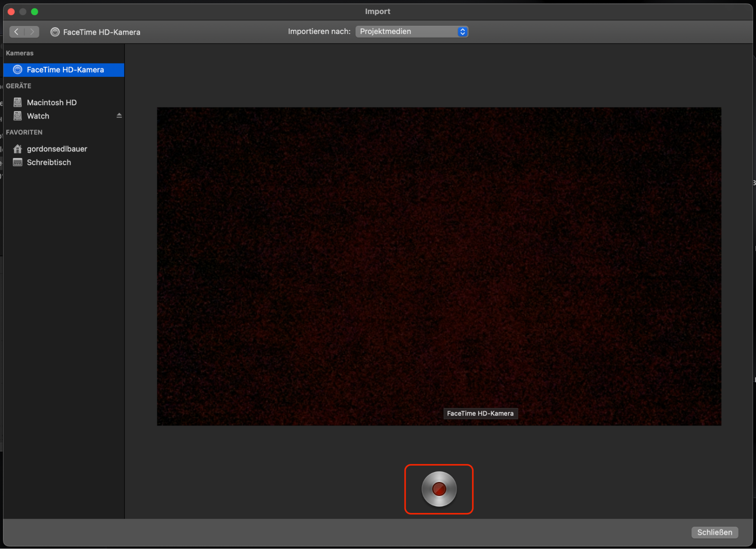The image size is (756, 549).
Task: Click the Kameras section header
Action: click(x=20, y=53)
